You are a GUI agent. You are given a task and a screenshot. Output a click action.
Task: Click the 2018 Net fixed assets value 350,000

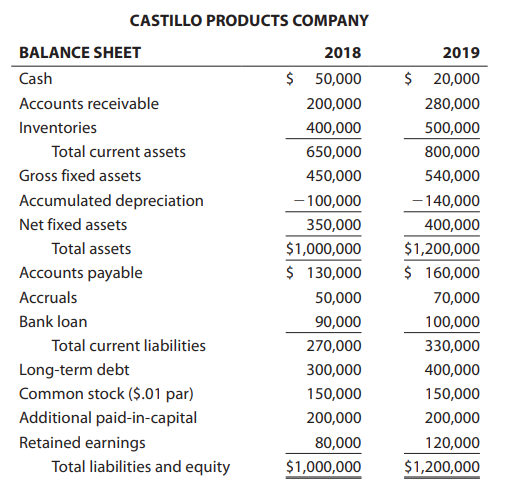(334, 225)
